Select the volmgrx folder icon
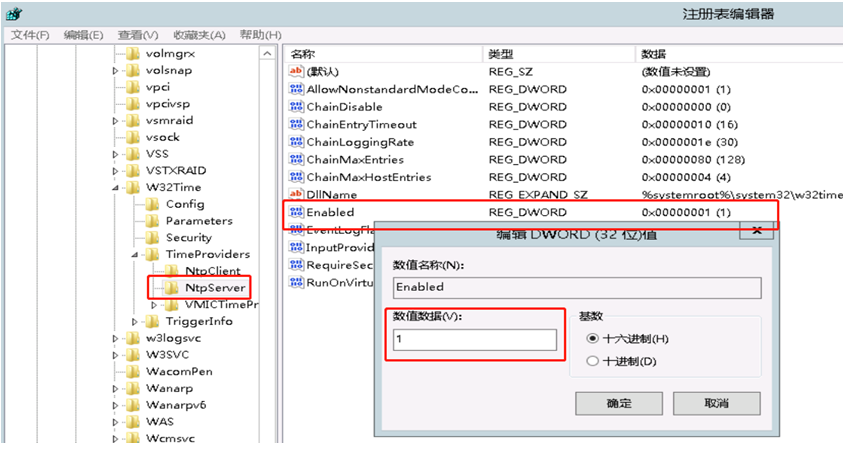The image size is (843, 453). 133,53
